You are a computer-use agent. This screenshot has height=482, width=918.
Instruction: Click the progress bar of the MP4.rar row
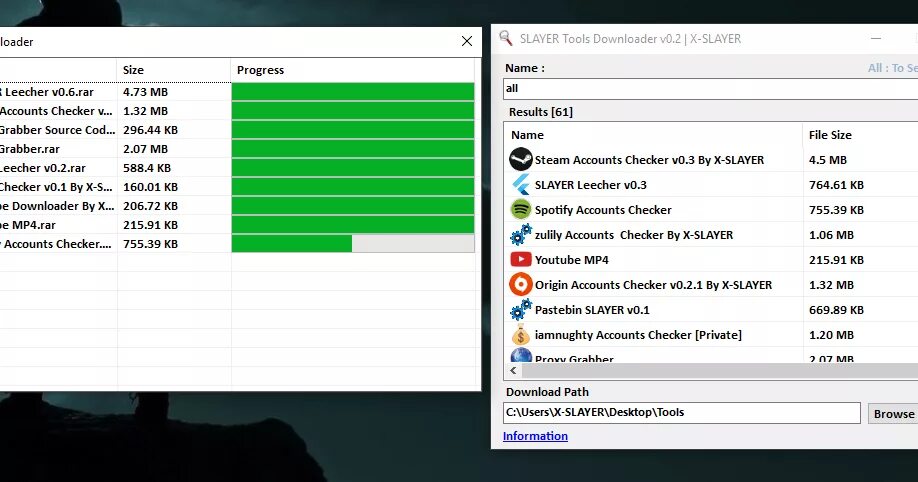coord(353,225)
